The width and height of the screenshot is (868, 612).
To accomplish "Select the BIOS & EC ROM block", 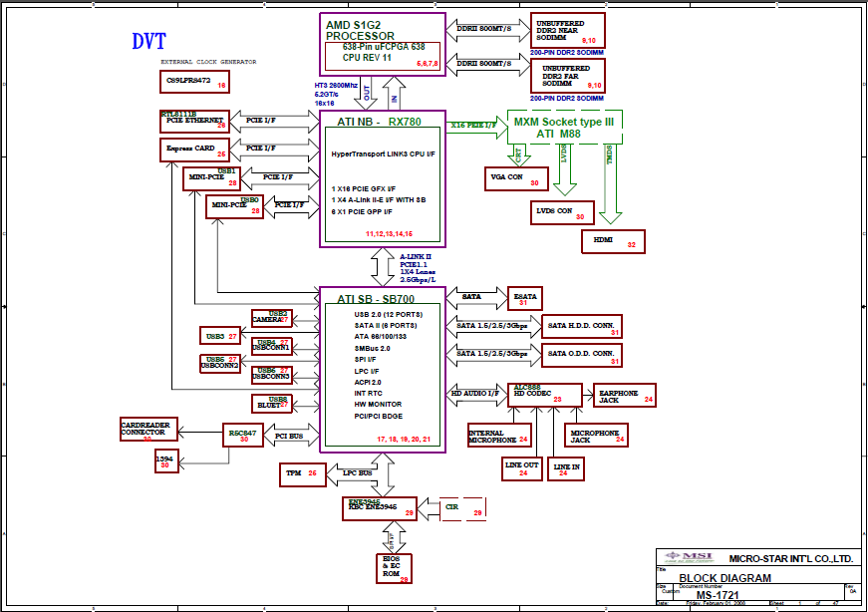I will [x=394, y=568].
